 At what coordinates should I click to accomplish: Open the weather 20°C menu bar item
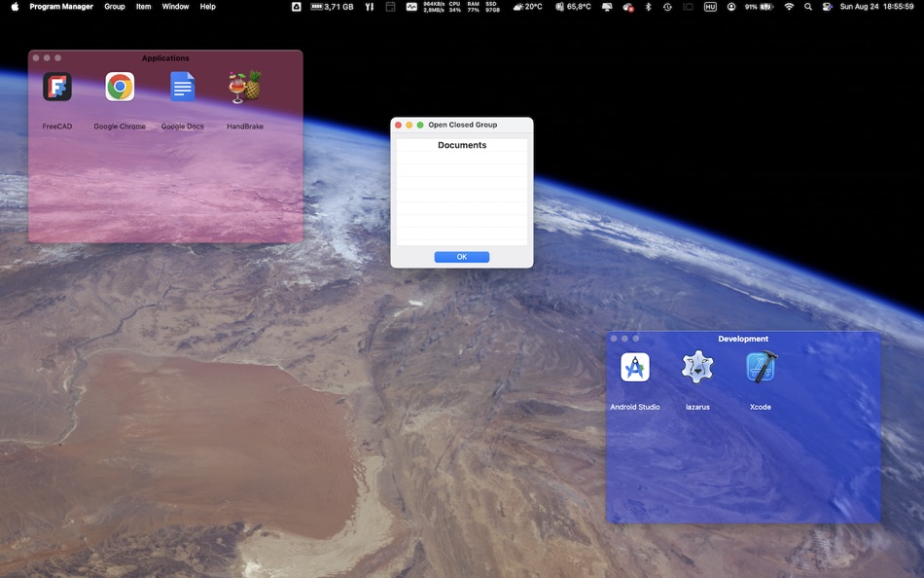[527, 7]
